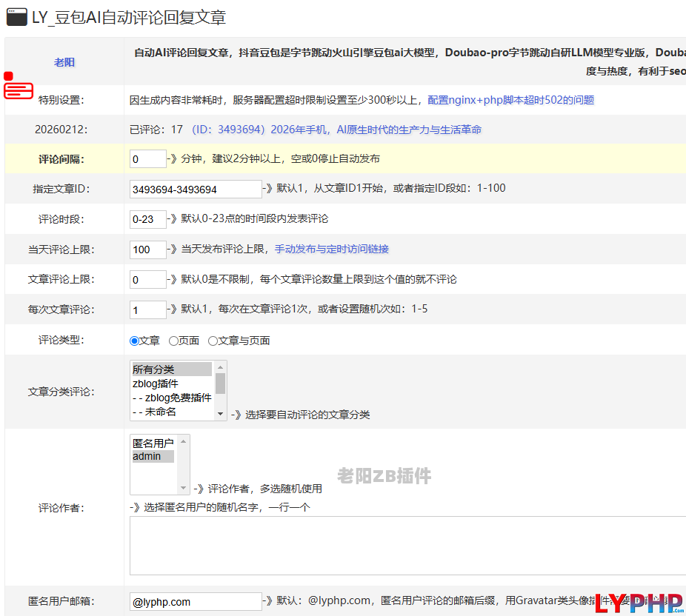Open the nginx+php 502 timeout link

(x=510, y=100)
